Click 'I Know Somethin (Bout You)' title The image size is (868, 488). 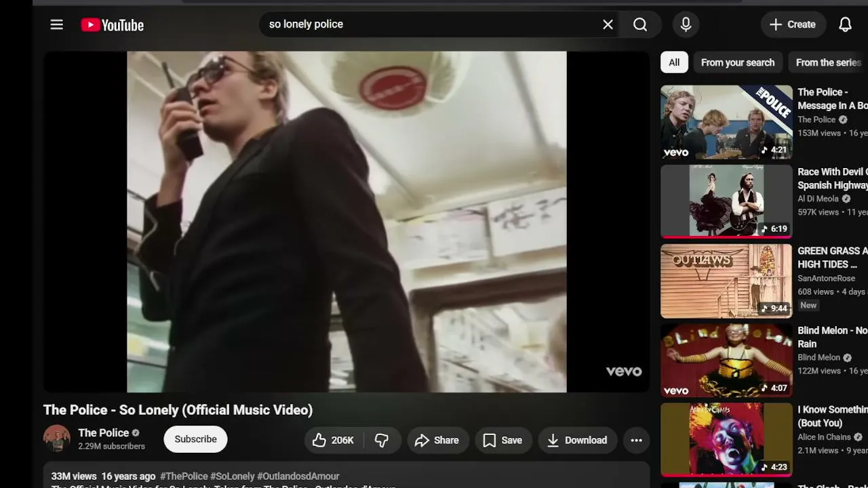(833, 416)
